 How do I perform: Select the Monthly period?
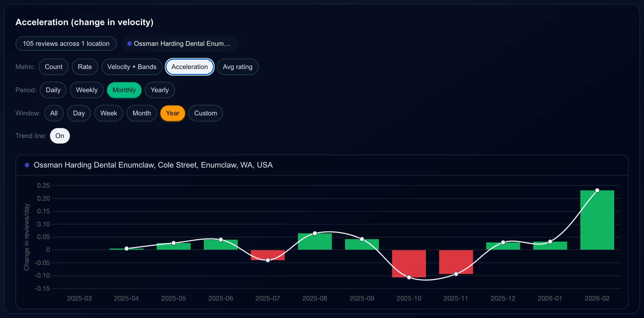click(x=124, y=90)
